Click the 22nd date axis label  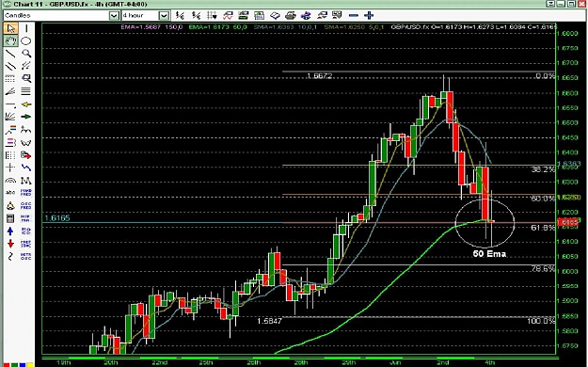(x=160, y=362)
